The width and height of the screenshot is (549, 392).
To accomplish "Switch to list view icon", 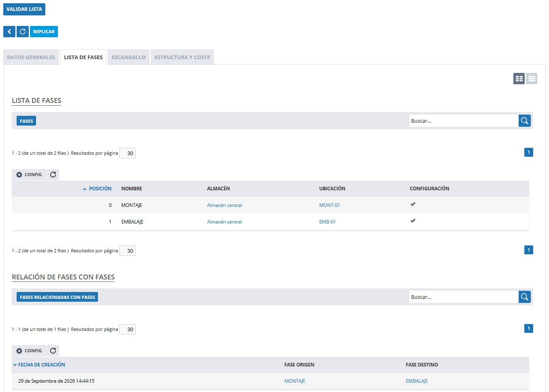I will click(532, 79).
